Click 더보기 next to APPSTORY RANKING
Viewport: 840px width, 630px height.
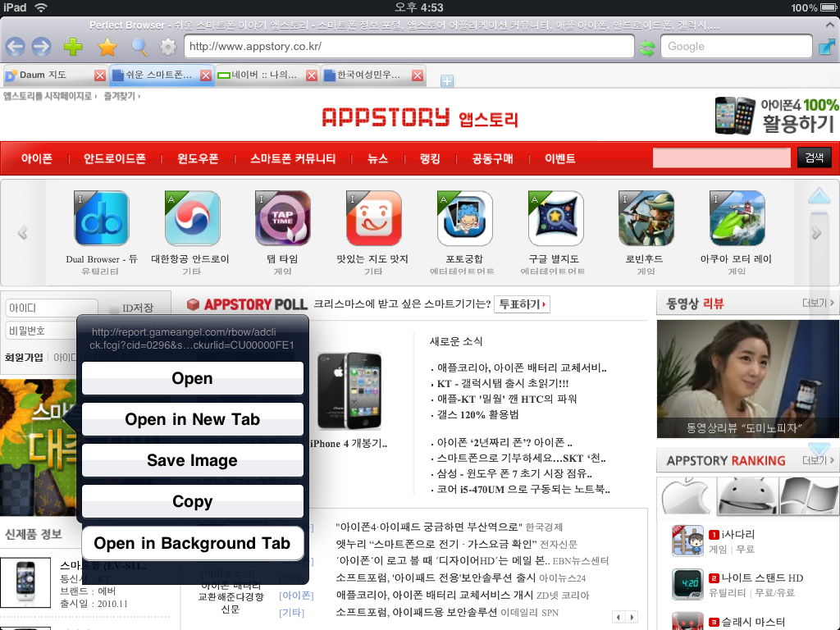click(818, 461)
